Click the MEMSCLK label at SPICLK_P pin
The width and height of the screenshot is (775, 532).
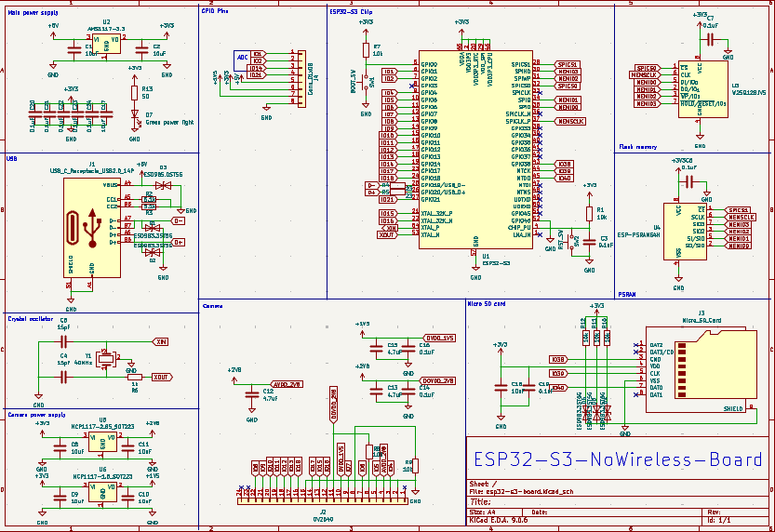coord(570,121)
